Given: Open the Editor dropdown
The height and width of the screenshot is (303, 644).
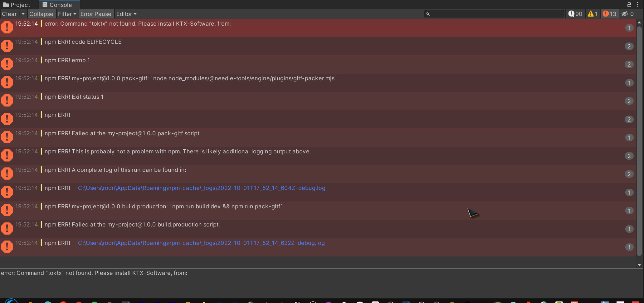Looking at the screenshot, I should (x=126, y=14).
